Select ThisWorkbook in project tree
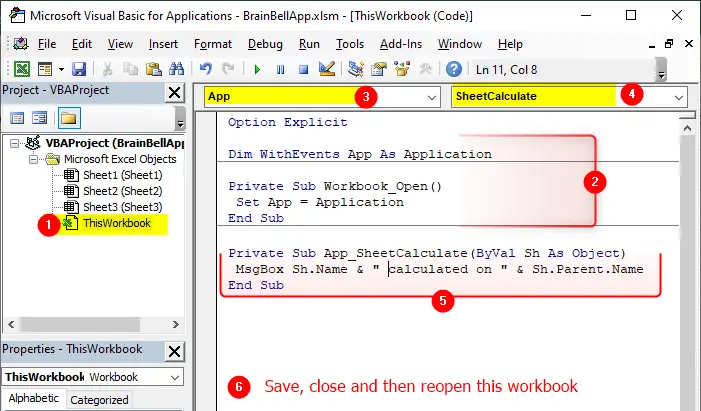The height and width of the screenshot is (411, 701). 117,223
